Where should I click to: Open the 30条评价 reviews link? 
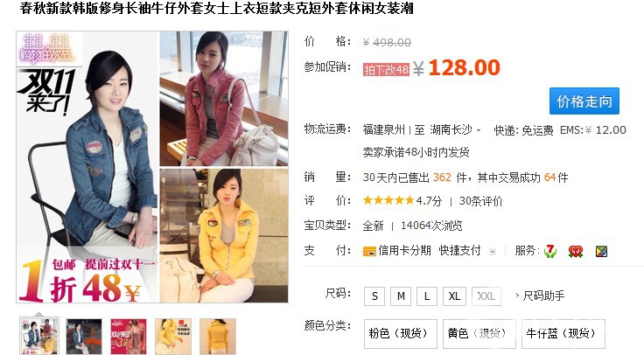pyautogui.click(x=480, y=201)
